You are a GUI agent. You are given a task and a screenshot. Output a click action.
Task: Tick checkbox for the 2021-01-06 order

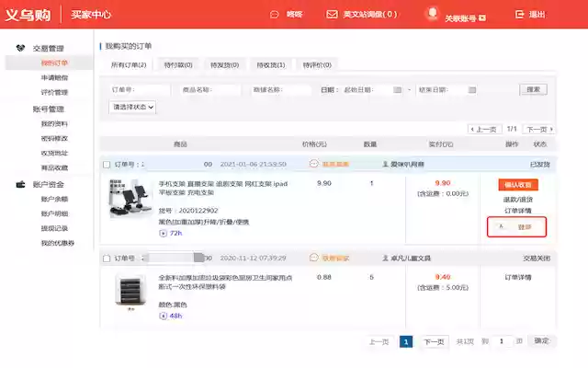[107, 165]
